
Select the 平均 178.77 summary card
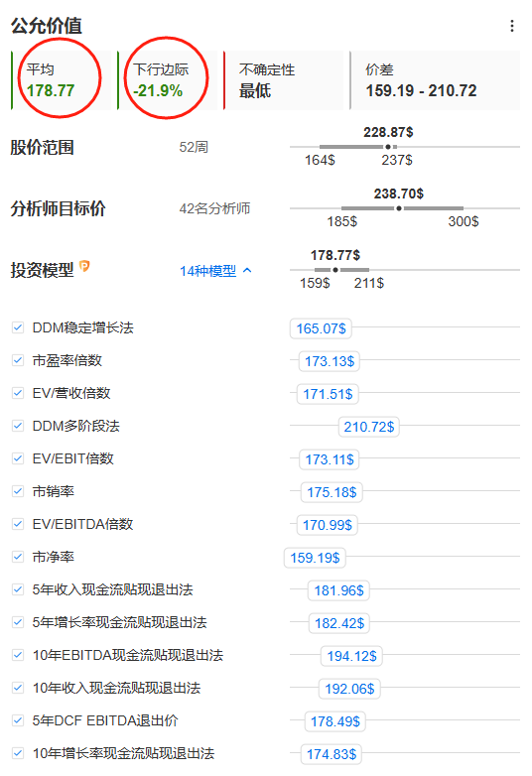pyautogui.click(x=62, y=80)
